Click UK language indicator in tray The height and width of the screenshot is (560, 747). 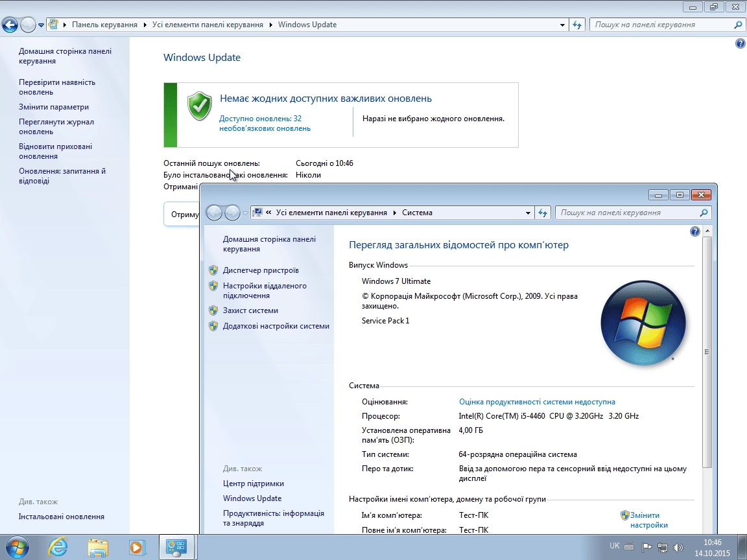[615, 546]
